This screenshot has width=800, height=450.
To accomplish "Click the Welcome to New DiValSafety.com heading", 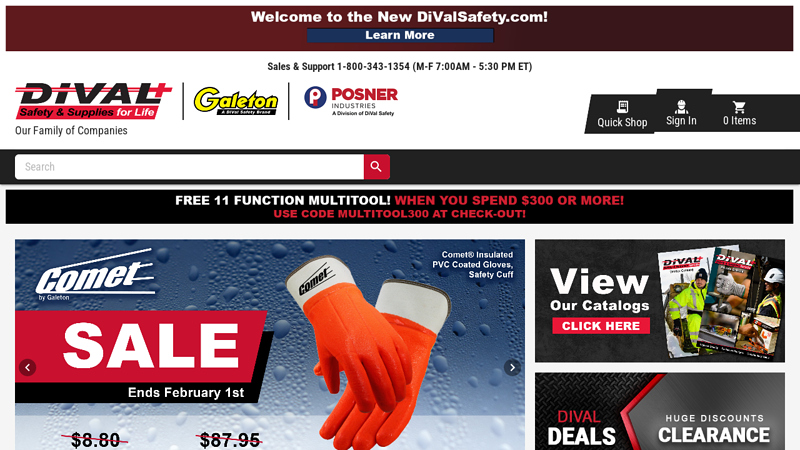I will coord(399,17).
